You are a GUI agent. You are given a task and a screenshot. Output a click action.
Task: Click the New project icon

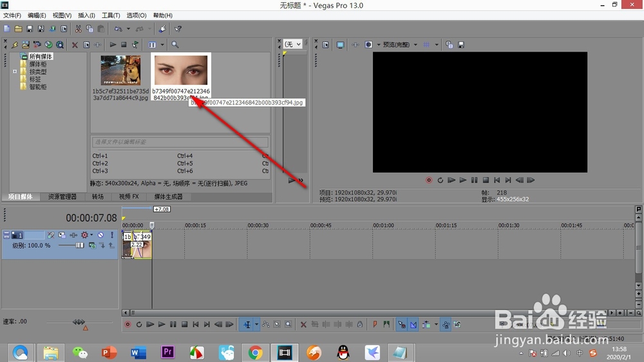7,29
